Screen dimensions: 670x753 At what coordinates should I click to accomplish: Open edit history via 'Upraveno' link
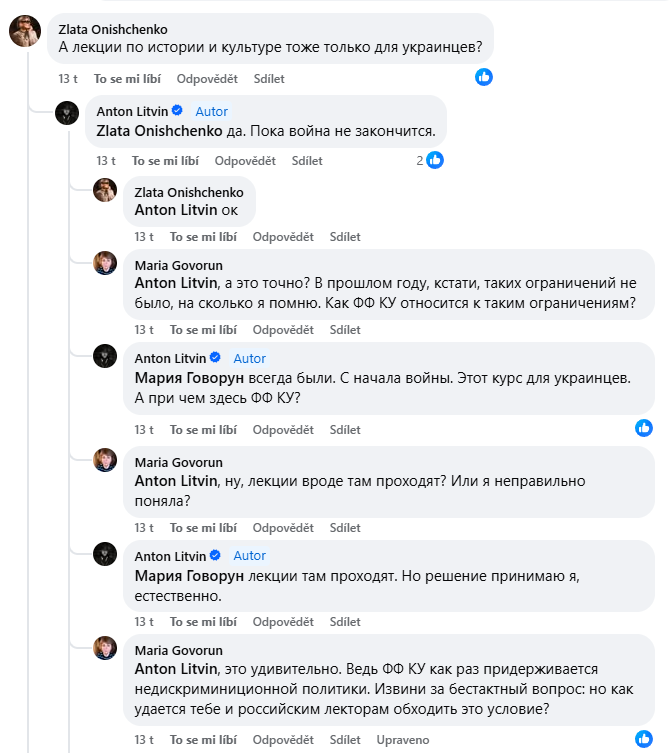[403, 740]
